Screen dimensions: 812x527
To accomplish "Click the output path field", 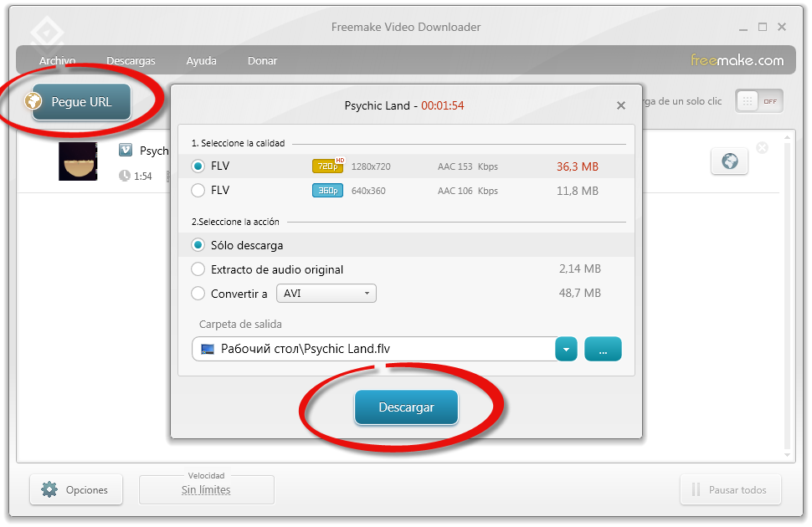I will click(373, 349).
